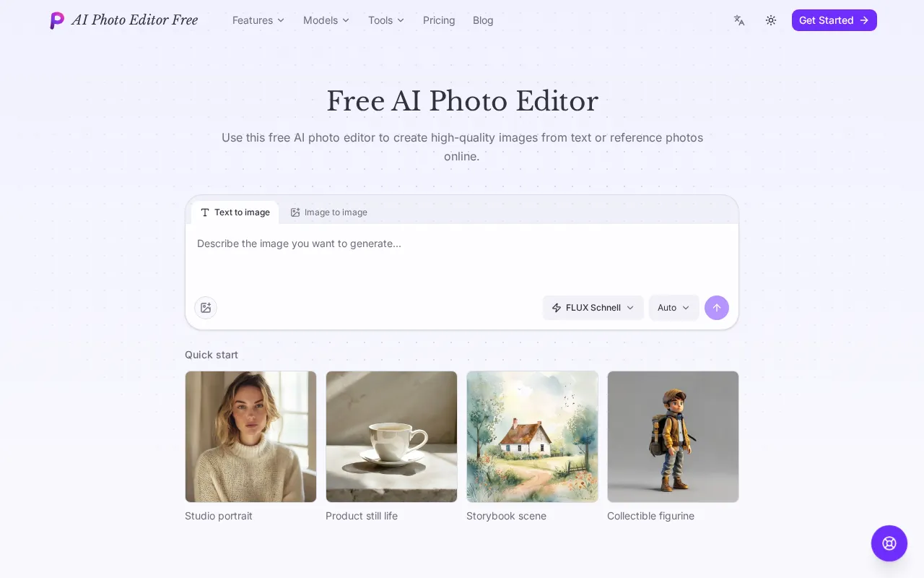Select the Collectible figurine thumbnail
Image resolution: width=924 pixels, height=578 pixels.
point(673,436)
